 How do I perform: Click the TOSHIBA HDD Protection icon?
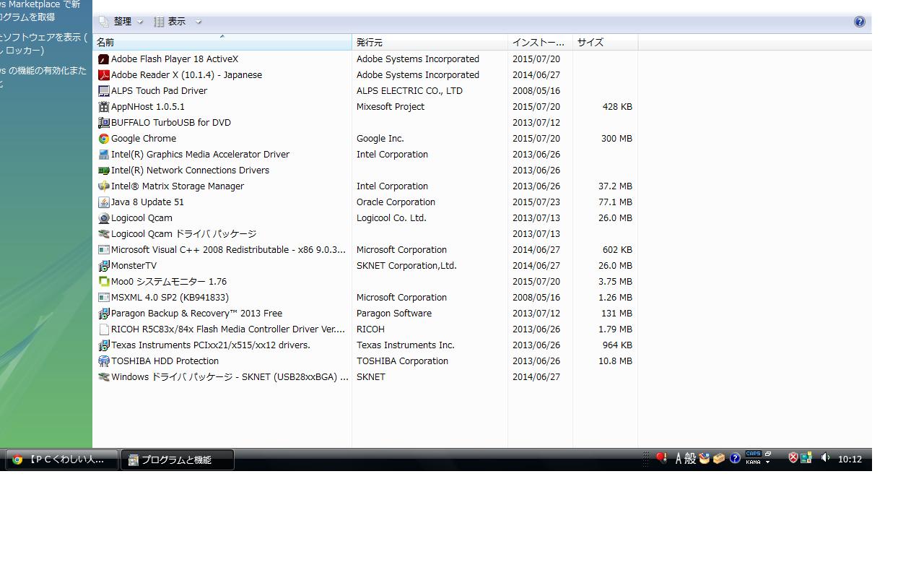click(104, 361)
